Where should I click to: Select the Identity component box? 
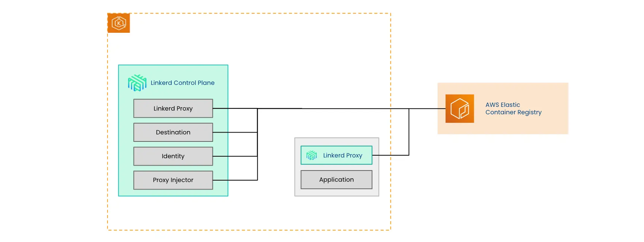point(173,156)
